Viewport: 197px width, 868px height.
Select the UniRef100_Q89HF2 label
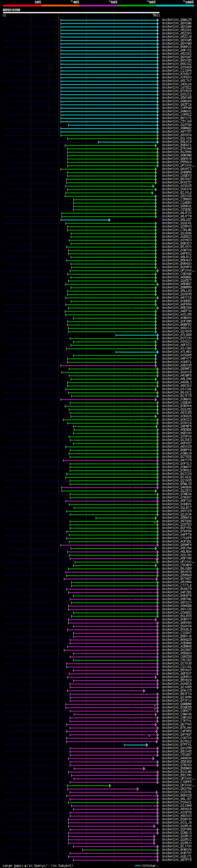click(x=177, y=369)
